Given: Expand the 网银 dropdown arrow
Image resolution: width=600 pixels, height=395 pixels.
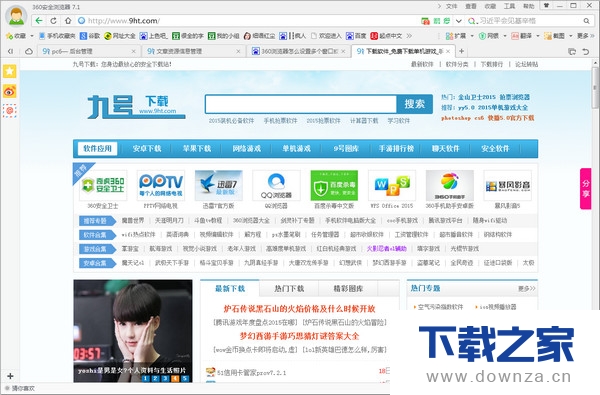Looking at the screenshot, I should click(505, 36).
